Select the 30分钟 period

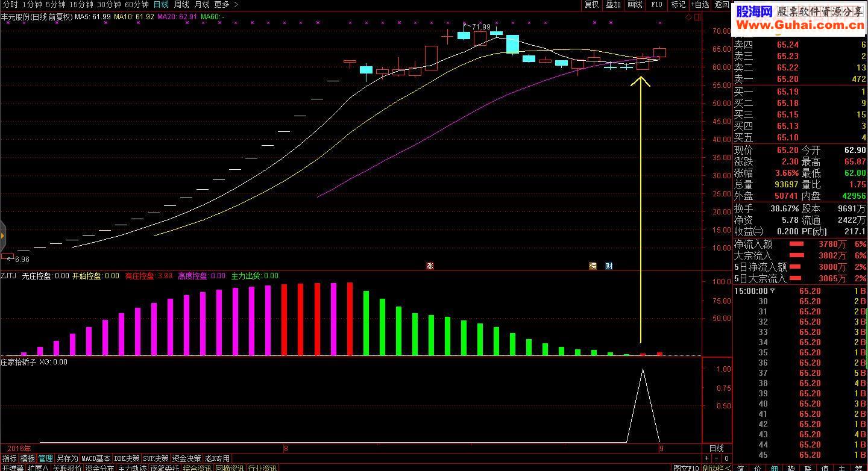(109, 4)
